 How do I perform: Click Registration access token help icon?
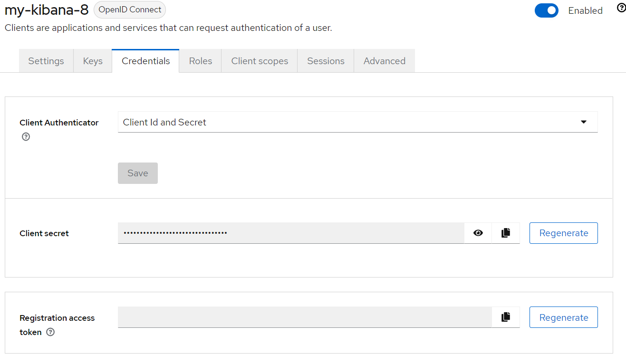coord(50,332)
